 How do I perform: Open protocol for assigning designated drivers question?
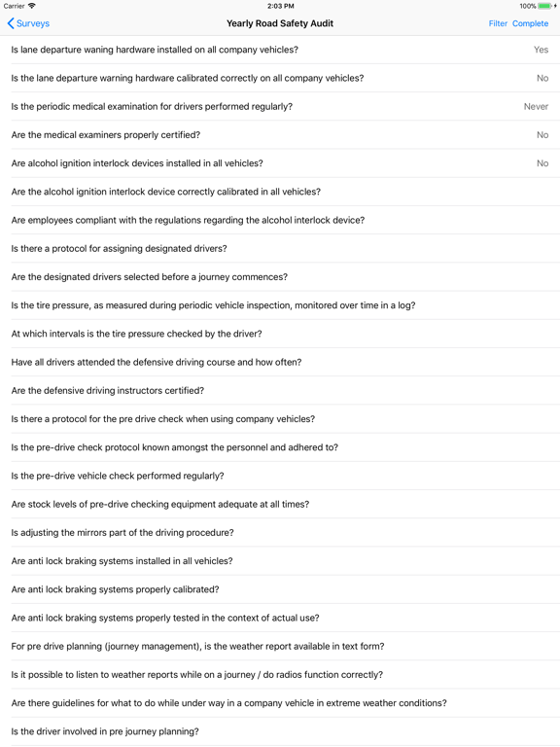pyautogui.click(x=280, y=249)
